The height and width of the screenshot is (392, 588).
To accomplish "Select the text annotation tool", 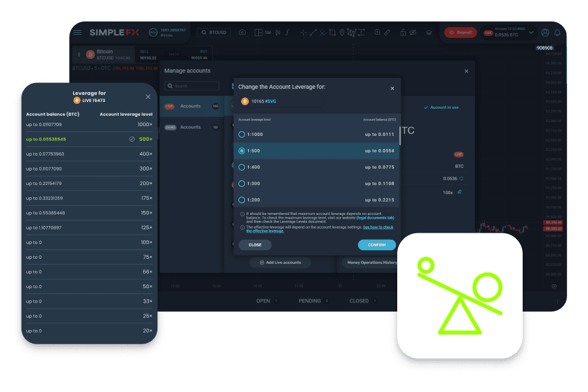I will pos(361,32).
